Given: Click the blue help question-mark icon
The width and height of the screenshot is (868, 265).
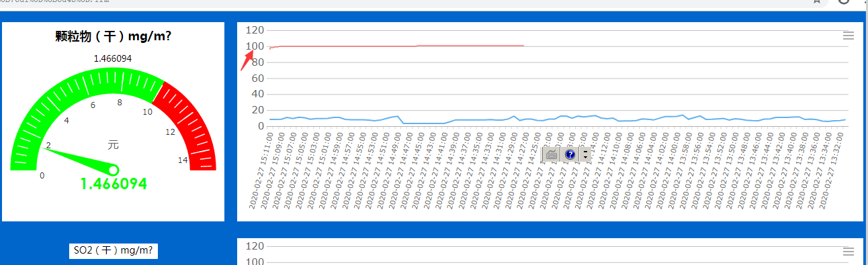Looking at the screenshot, I should pos(570,154).
